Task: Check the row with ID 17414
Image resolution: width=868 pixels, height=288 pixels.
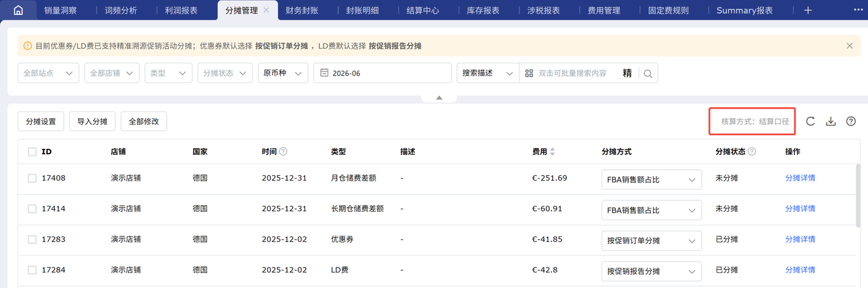Action: tap(32, 209)
